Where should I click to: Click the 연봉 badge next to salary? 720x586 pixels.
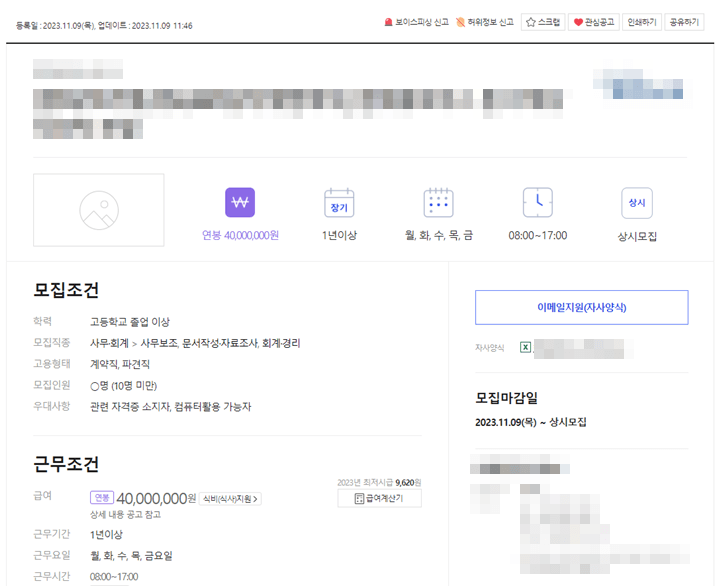pyautogui.click(x=101, y=498)
